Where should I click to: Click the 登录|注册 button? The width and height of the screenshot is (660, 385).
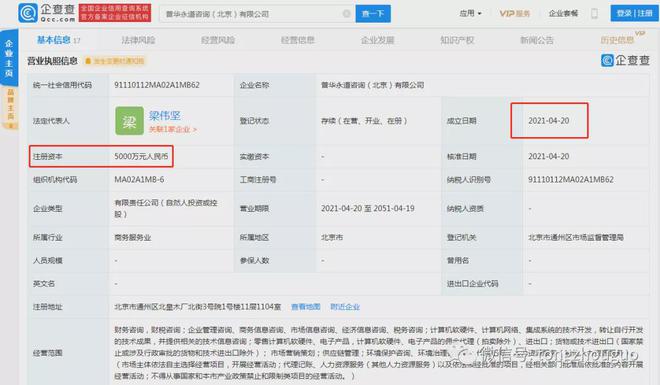pos(634,13)
